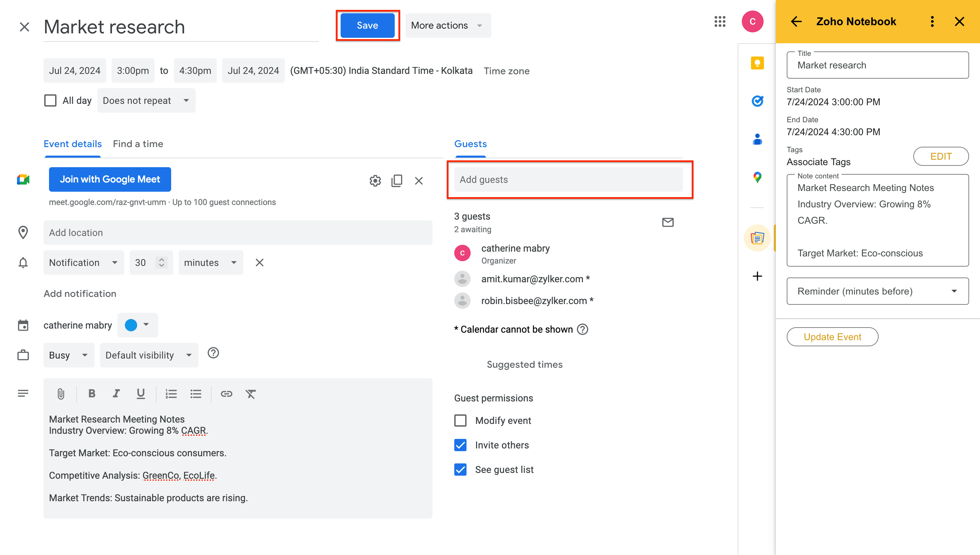Expand the Does not repeat dropdown
Screen dimensions: 980x555
click(x=146, y=101)
